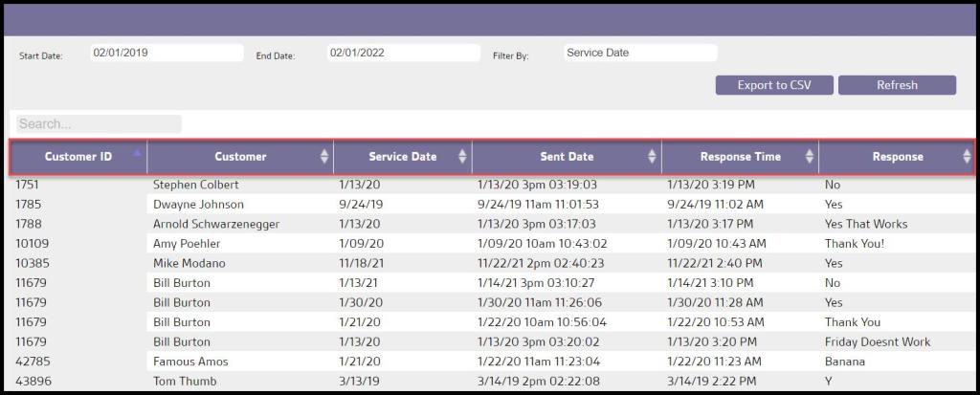Select Stephen Colbert customer row

(196, 185)
